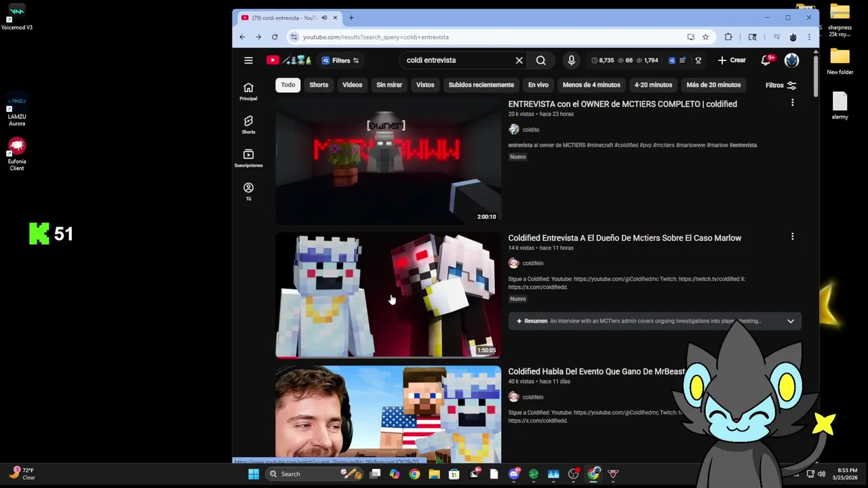Open Voicemod V3 desktop shortcut
The image size is (868, 488).
coord(17,18)
